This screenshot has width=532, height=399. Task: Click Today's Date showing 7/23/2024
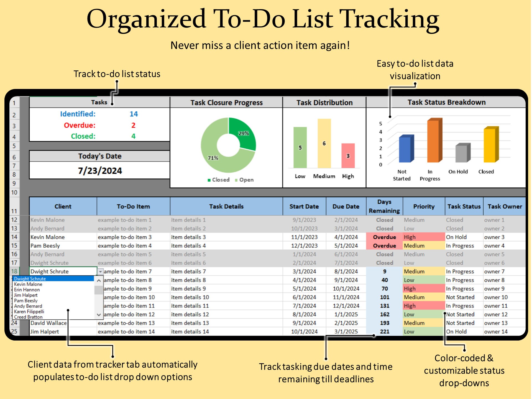coord(100,170)
